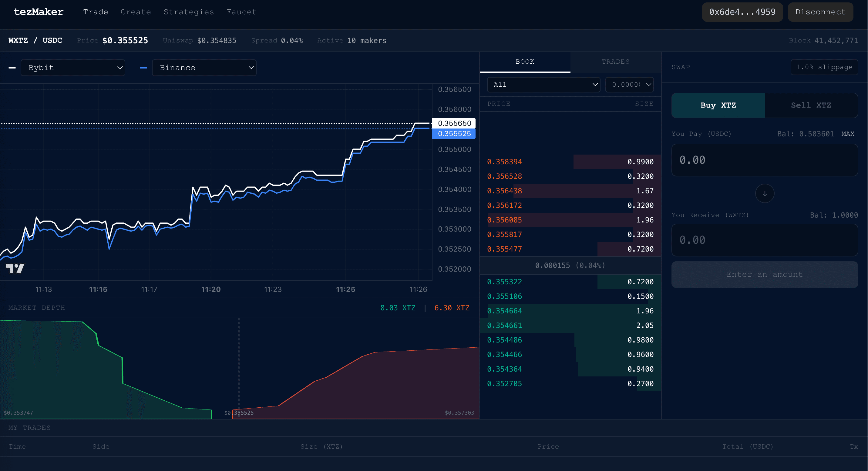This screenshot has width=868, height=471.
Task: Go to the Create page
Action: (x=136, y=12)
